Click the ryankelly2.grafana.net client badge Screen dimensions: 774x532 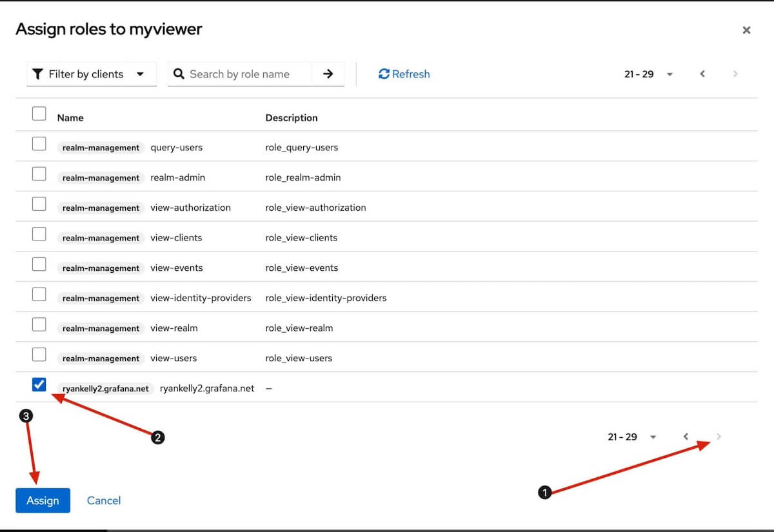pyautogui.click(x=106, y=388)
